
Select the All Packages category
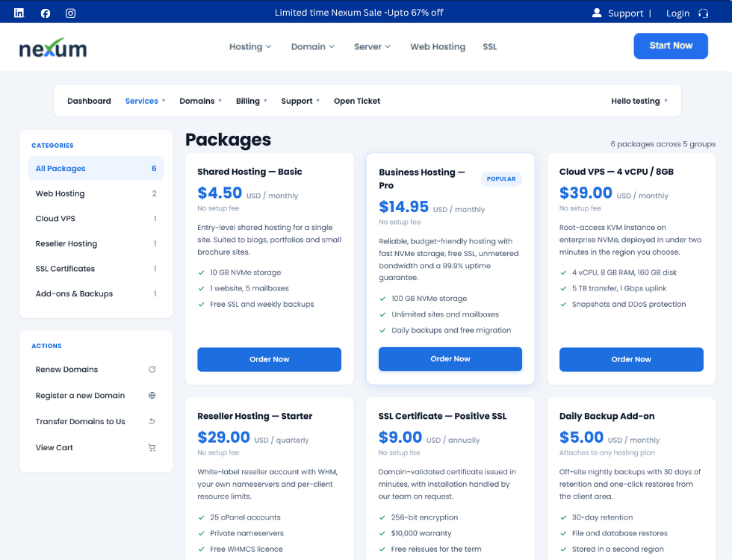[96, 169]
